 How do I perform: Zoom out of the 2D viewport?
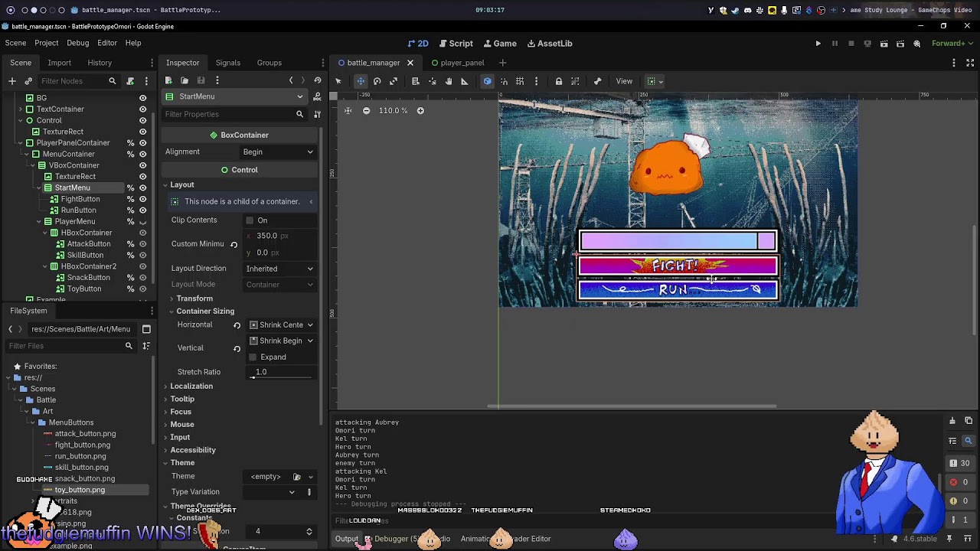[x=366, y=110]
